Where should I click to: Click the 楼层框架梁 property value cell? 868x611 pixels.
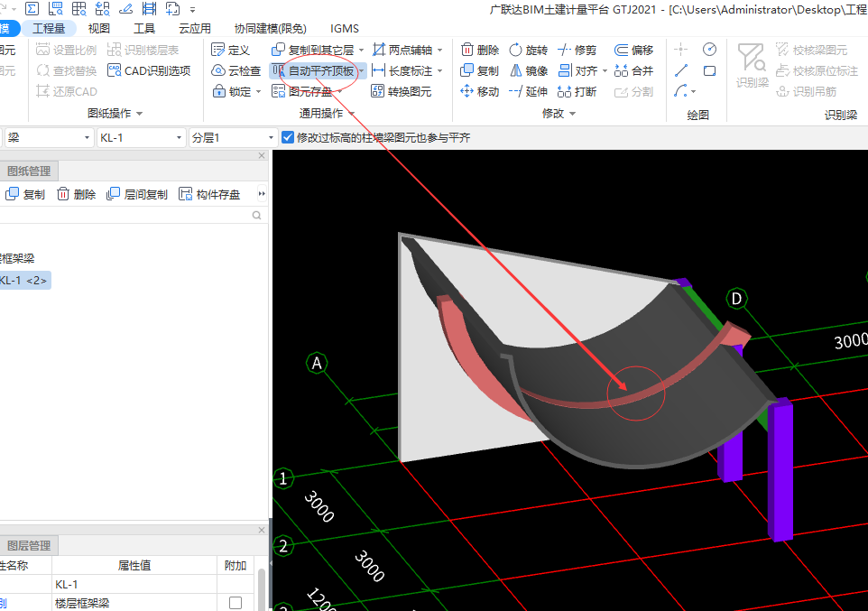click(134, 603)
